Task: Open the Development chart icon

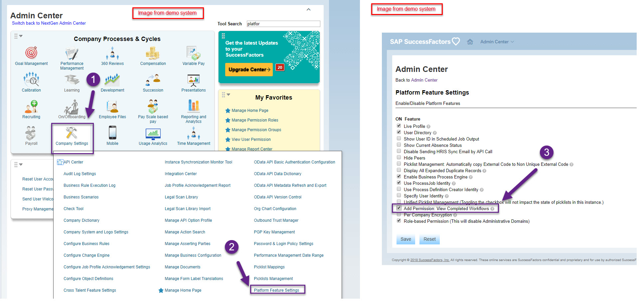Action: (112, 80)
